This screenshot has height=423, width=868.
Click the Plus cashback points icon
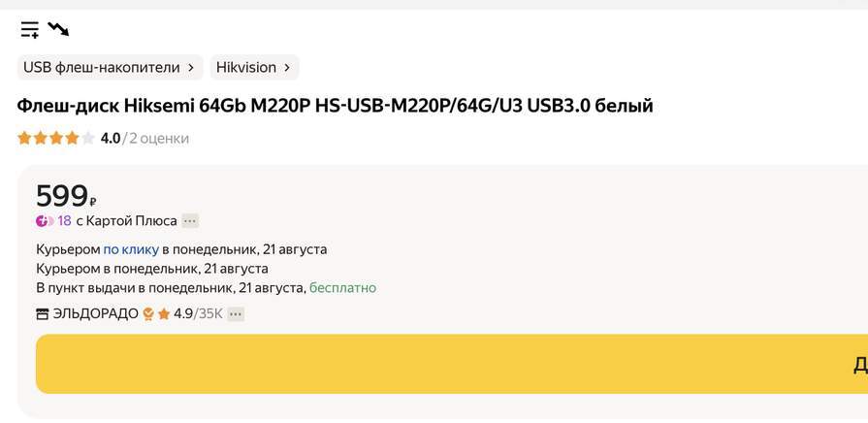pyautogui.click(x=44, y=221)
